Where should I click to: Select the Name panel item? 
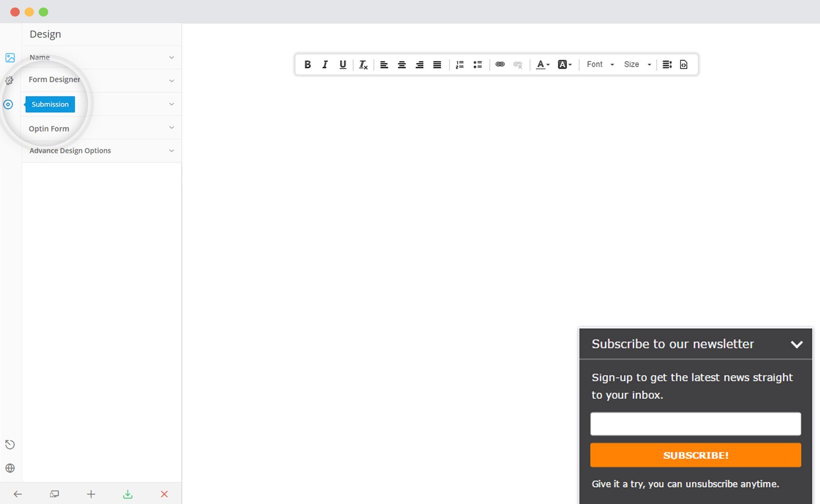(102, 58)
